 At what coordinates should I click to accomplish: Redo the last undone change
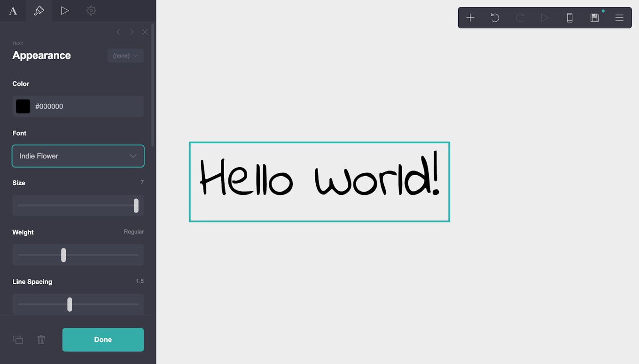pos(520,18)
